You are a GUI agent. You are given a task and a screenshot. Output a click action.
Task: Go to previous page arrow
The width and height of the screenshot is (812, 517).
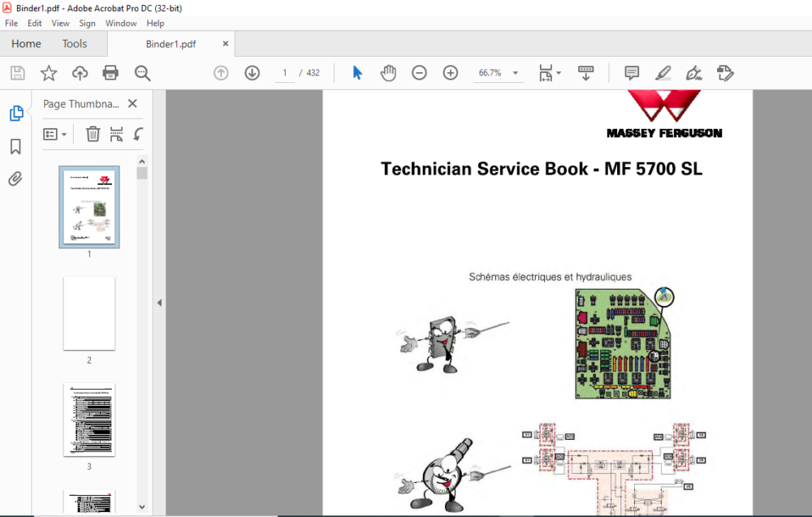[x=221, y=73]
